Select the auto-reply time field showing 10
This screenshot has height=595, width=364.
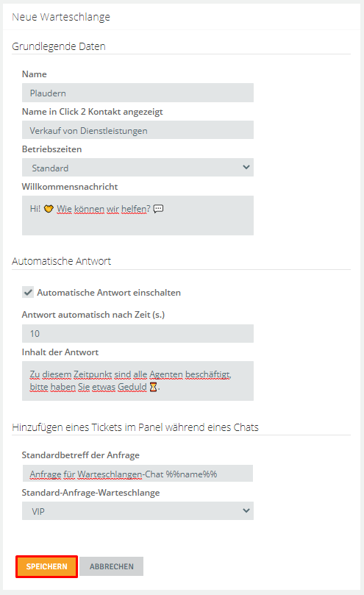click(138, 334)
